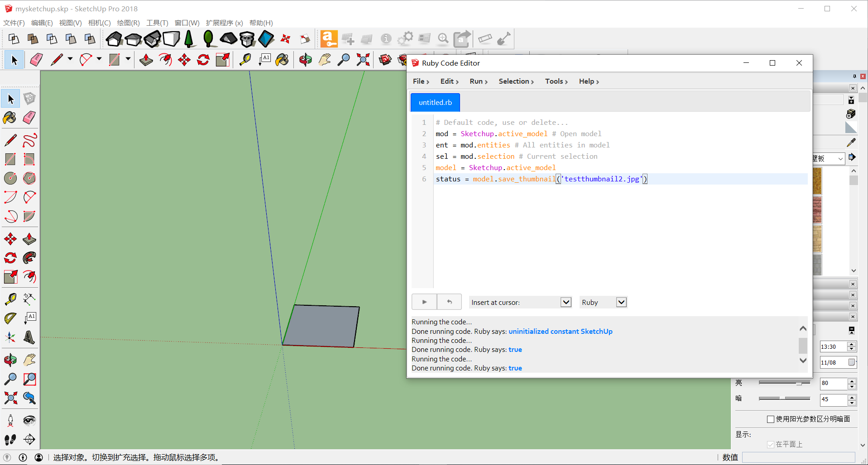
Task: Click 'uninitialized constant SketchUp' error text
Action: coord(560,332)
